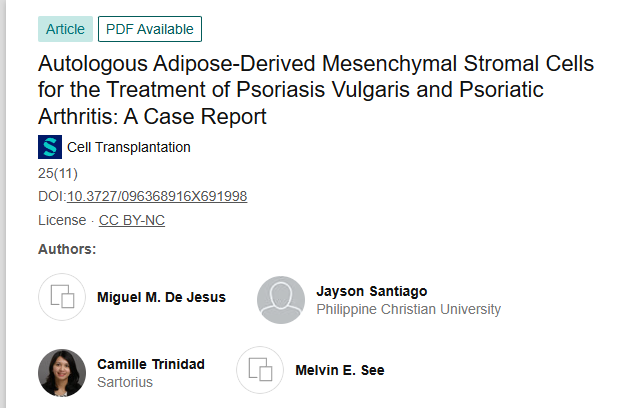Click the Authors section label
The width and height of the screenshot is (635, 408).
point(67,248)
